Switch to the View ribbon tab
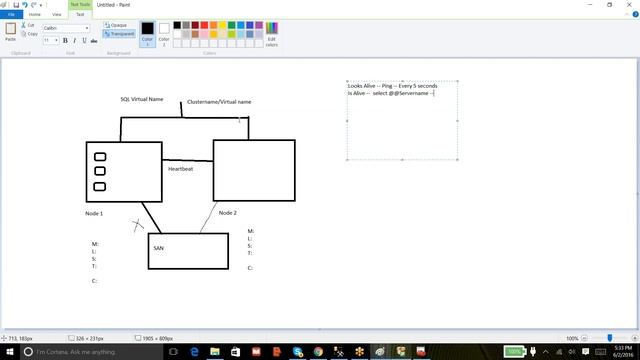The width and height of the screenshot is (640, 360). point(56,14)
